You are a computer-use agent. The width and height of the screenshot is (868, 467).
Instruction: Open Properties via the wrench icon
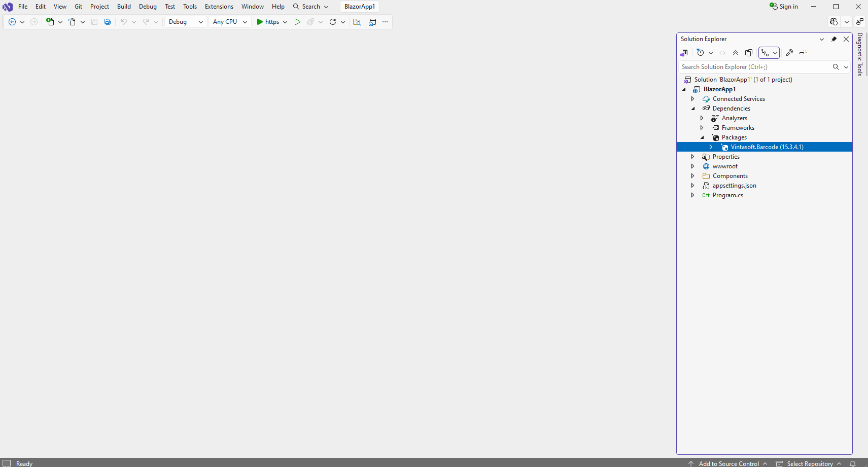click(x=789, y=53)
